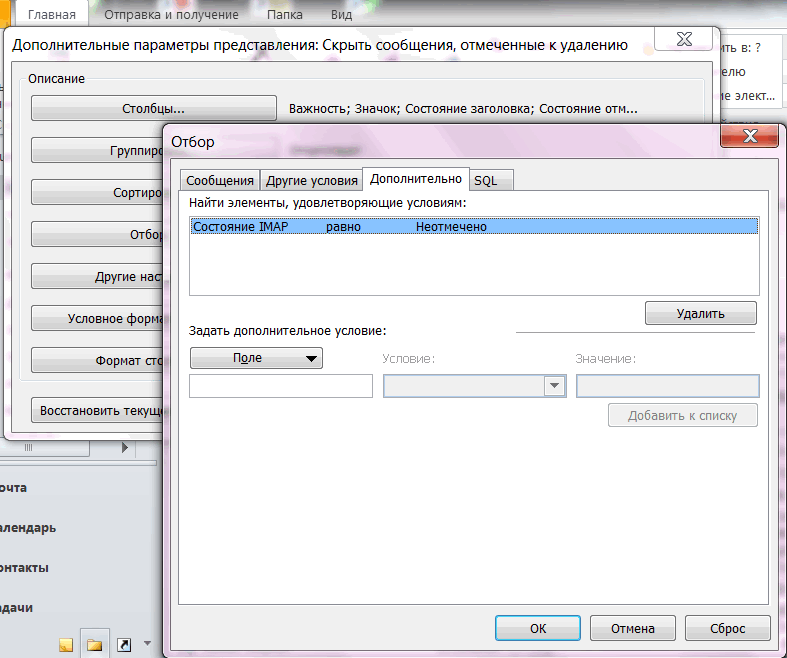This screenshot has height=658, width=787.
Task: Switch to the Другие условия tab
Action: click(312, 180)
